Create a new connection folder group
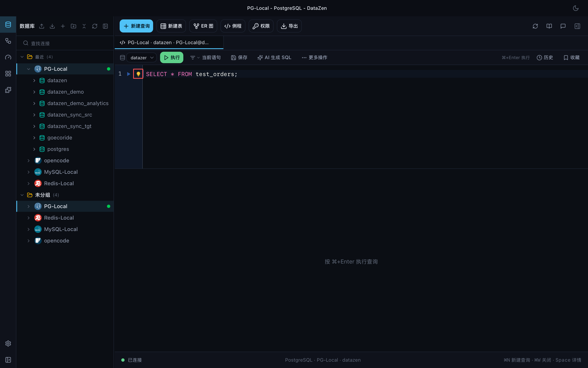 point(73,26)
